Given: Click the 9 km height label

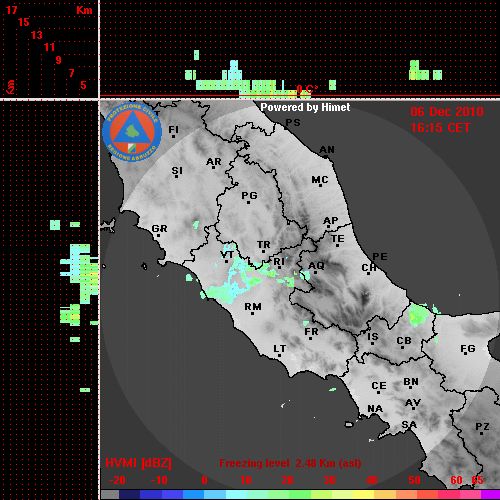Looking at the screenshot, I should 59,60.
